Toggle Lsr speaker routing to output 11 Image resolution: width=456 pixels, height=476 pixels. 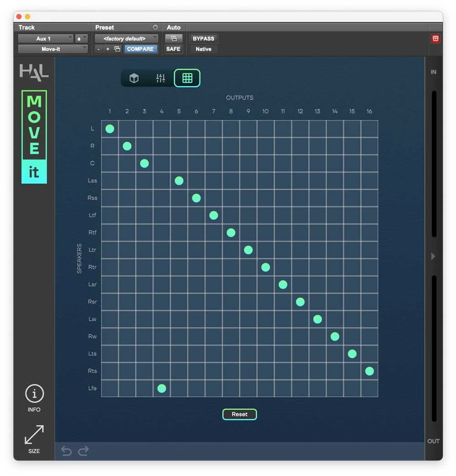click(x=283, y=285)
